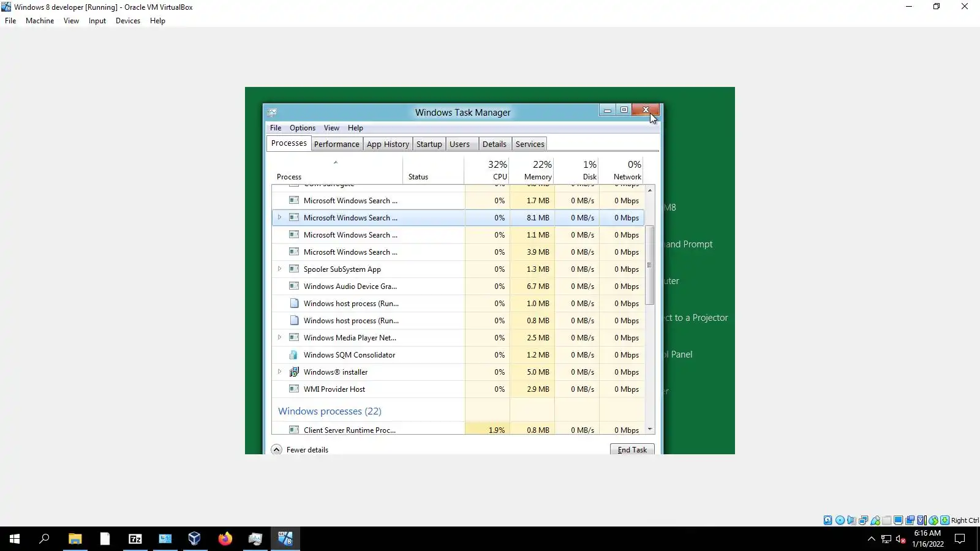Click the mouse integration indicator in VirtualBox status bar
980x551 pixels.
click(x=933, y=520)
